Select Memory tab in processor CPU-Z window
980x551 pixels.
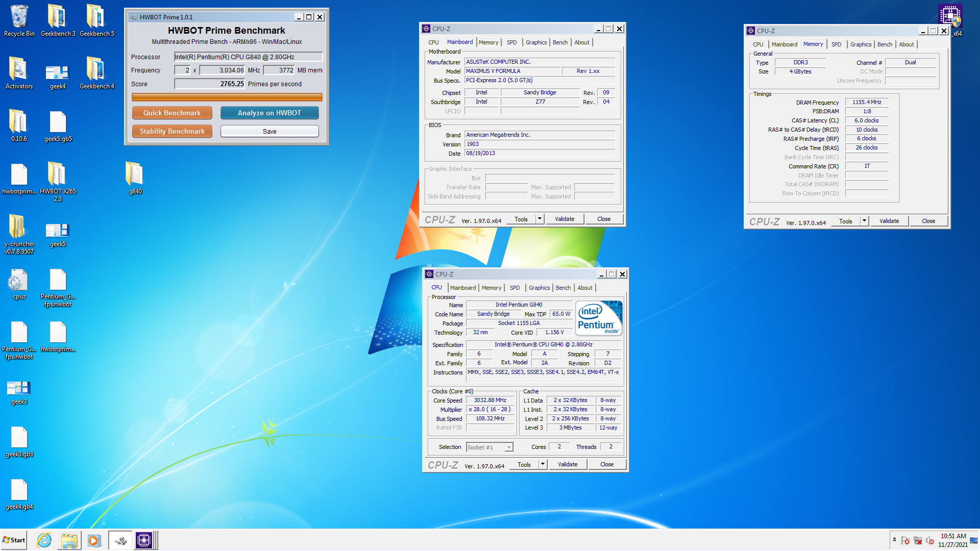click(x=492, y=288)
